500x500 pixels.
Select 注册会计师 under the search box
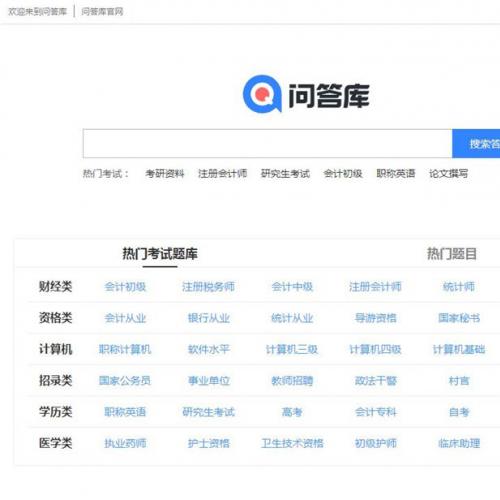click(222, 174)
